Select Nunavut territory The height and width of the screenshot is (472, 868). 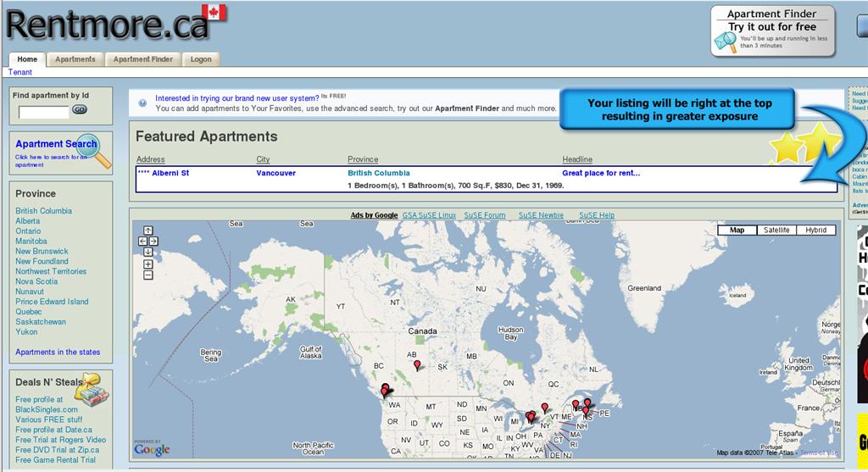(30, 292)
